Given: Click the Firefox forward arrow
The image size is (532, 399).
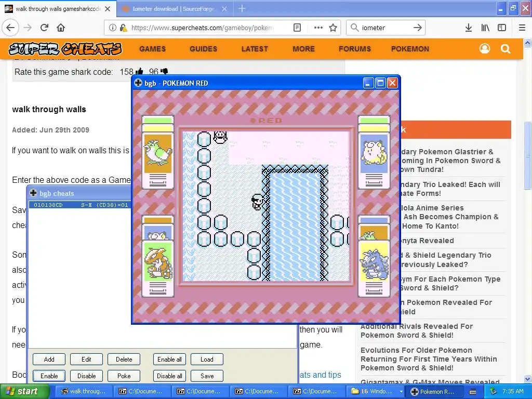Looking at the screenshot, I should [x=28, y=28].
